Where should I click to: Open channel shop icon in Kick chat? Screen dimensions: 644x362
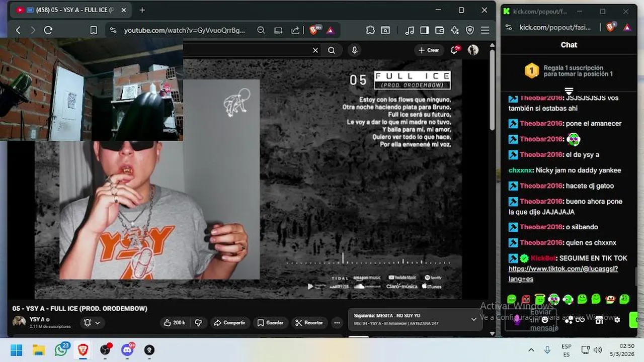click(599, 320)
